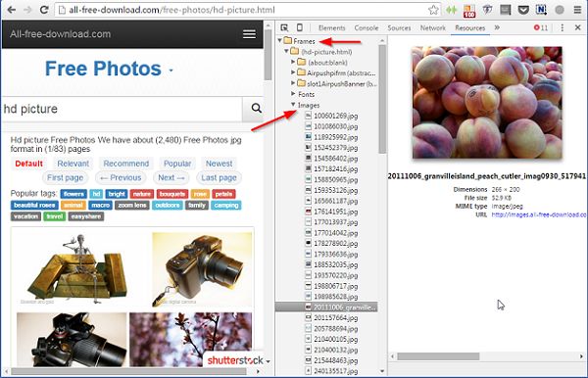Open DevTools more options menu
Viewport: 588px width, 378px height.
point(562,27)
